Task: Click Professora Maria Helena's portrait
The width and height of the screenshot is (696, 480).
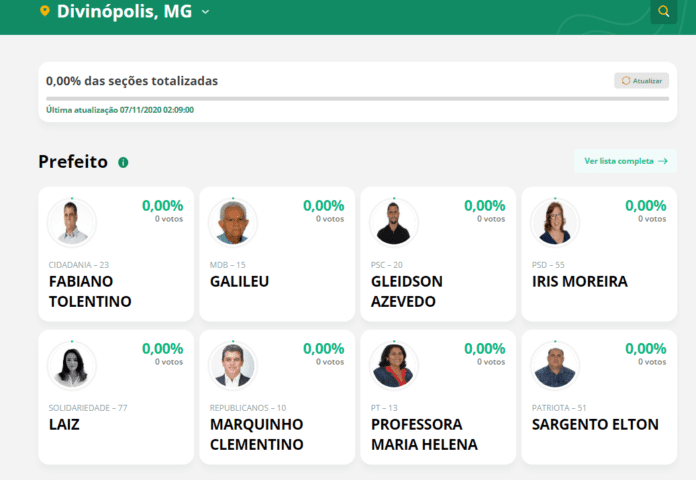Action: [x=394, y=365]
